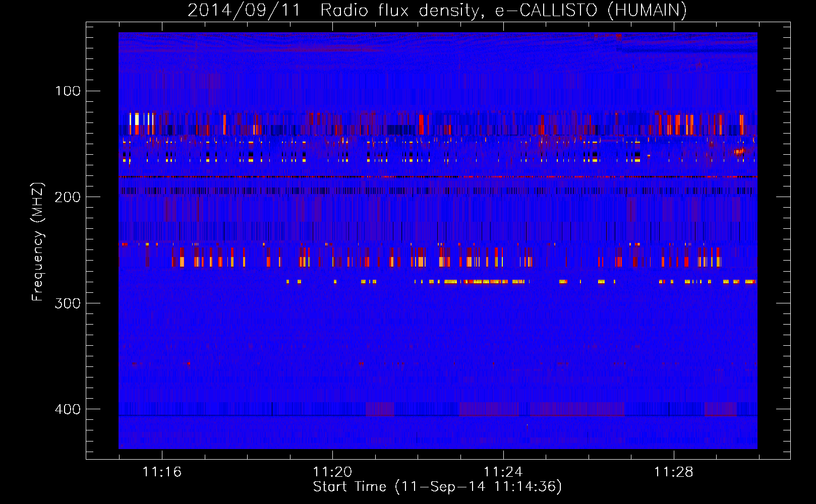Click the 11:20 time tick label
This screenshot has height=504, width=816.
coord(332,472)
